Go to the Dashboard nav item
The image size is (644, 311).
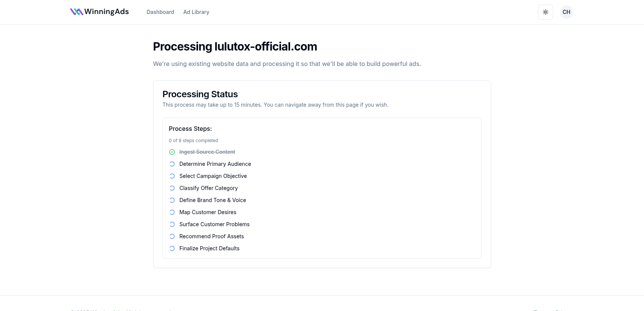pos(160,12)
